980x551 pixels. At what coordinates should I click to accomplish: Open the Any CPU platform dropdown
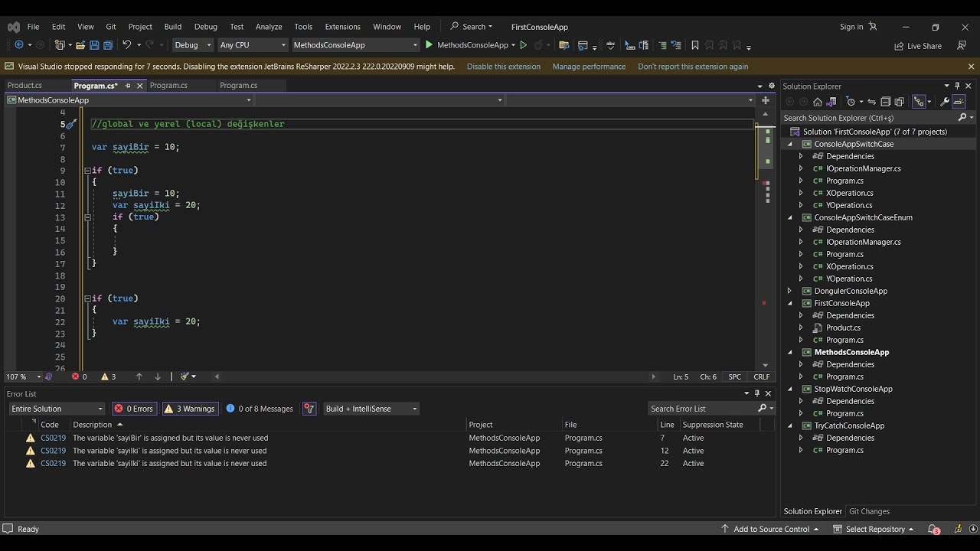tap(253, 45)
